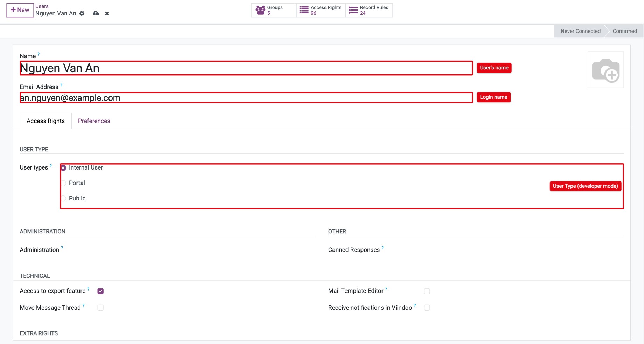Show the help tooltip next to User types
644x344 pixels.
pyautogui.click(x=51, y=165)
